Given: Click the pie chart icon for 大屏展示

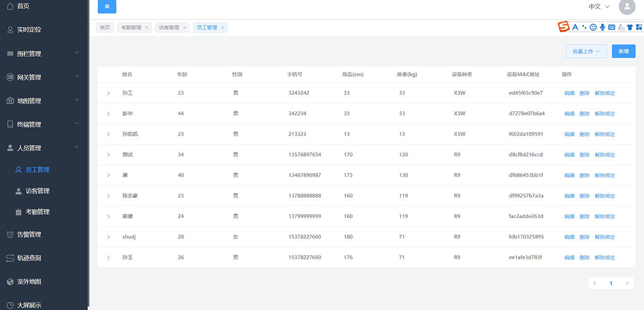Looking at the screenshot, I should click(x=11, y=305).
